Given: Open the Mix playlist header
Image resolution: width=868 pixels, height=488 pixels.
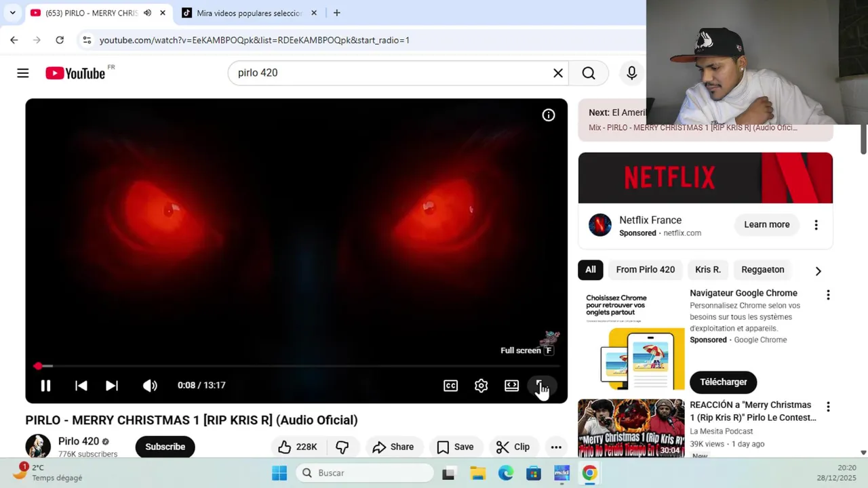Looking at the screenshot, I should 693,127.
